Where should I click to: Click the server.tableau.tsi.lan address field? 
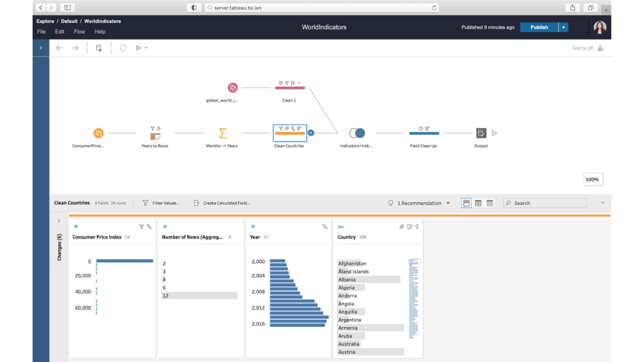click(322, 7)
